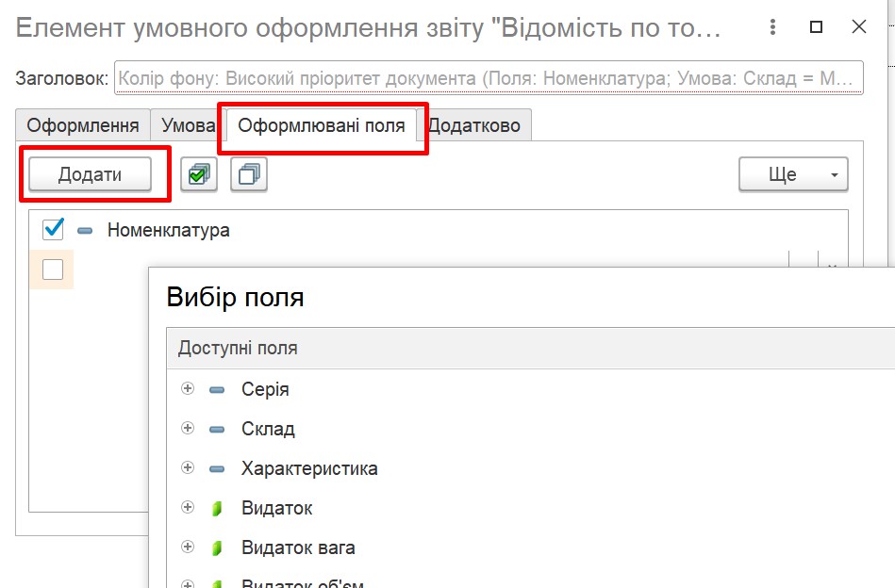This screenshot has height=588, width=895.
Task: Select Склад in available fields
Action: click(x=268, y=429)
